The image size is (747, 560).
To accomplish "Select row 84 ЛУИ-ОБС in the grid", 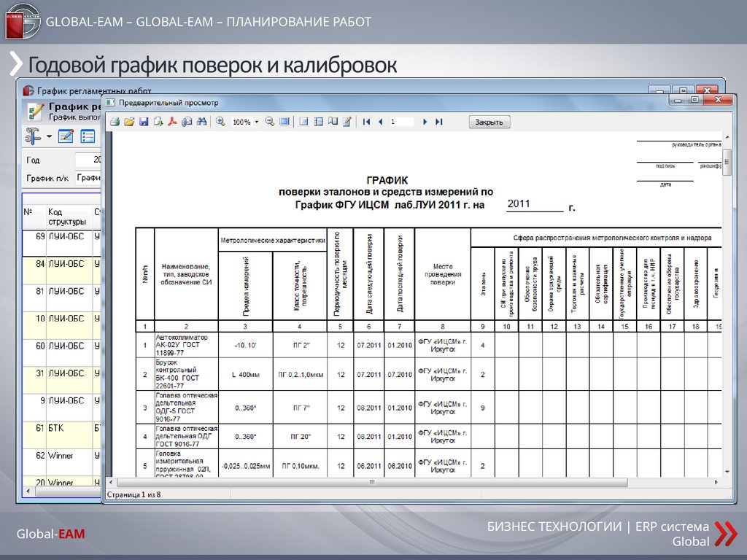I will pyautogui.click(x=61, y=271).
